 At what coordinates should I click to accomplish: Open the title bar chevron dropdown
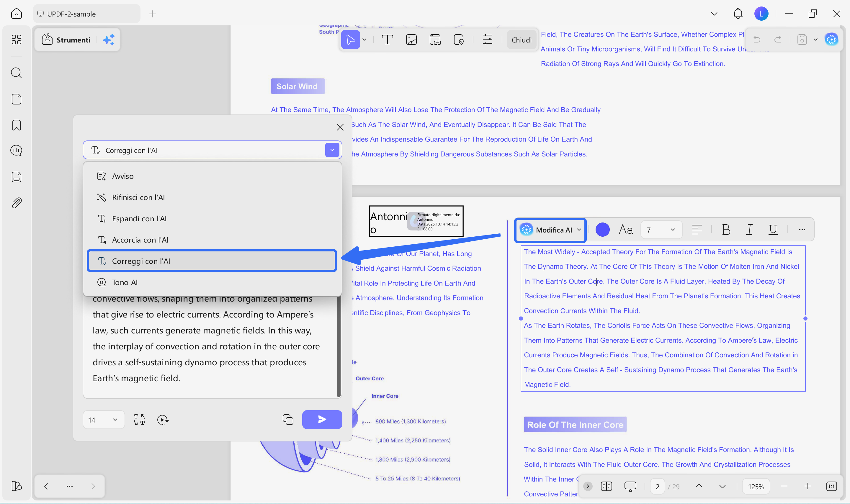(714, 14)
